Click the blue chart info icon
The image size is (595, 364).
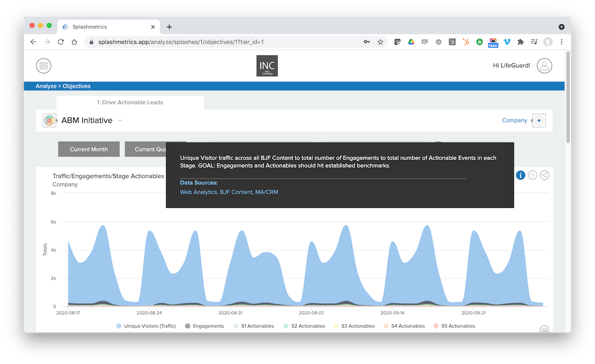[x=521, y=175]
